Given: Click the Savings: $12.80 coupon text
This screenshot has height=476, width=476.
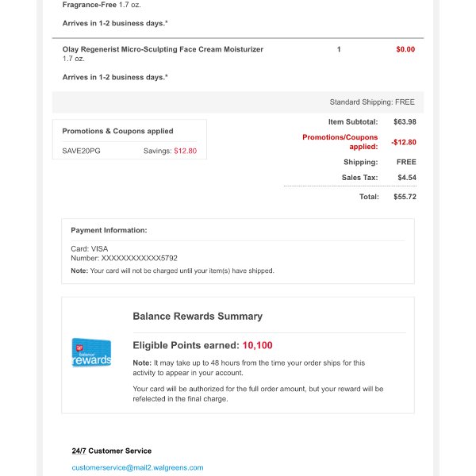Looking at the screenshot, I should coord(170,151).
